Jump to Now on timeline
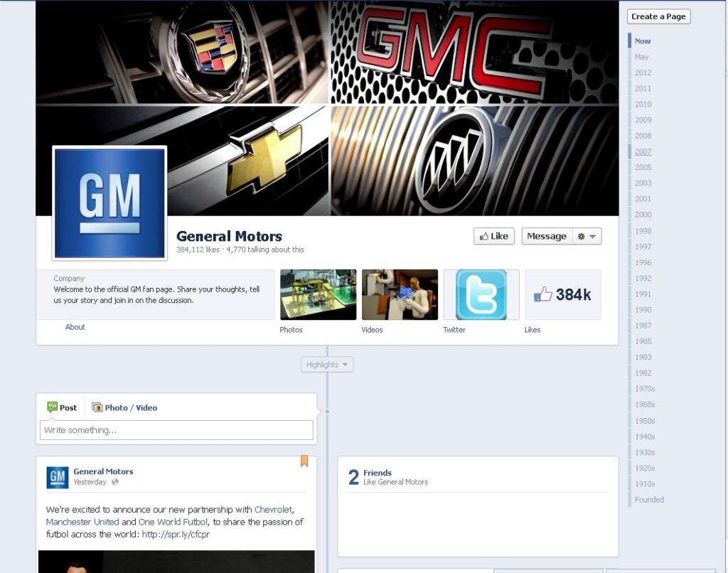Image resolution: width=728 pixels, height=573 pixels. 643,41
